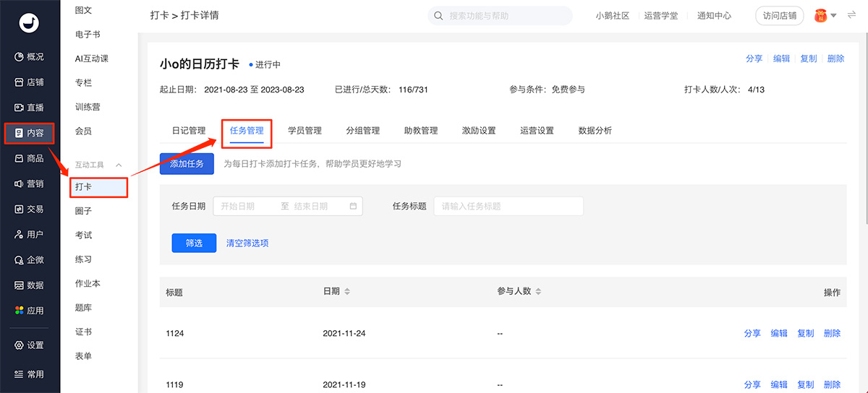The width and height of the screenshot is (868, 393).
Task: Click the 任务标题 input field
Action: point(508,206)
